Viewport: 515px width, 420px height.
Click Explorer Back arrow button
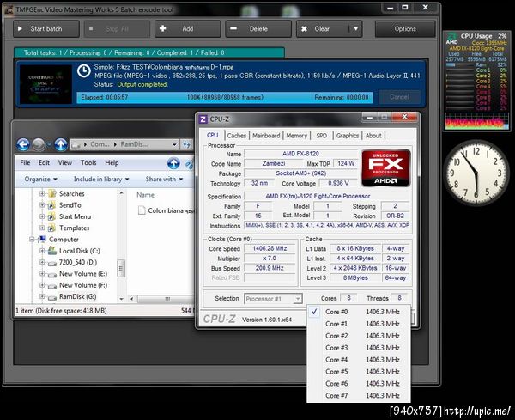23,144
